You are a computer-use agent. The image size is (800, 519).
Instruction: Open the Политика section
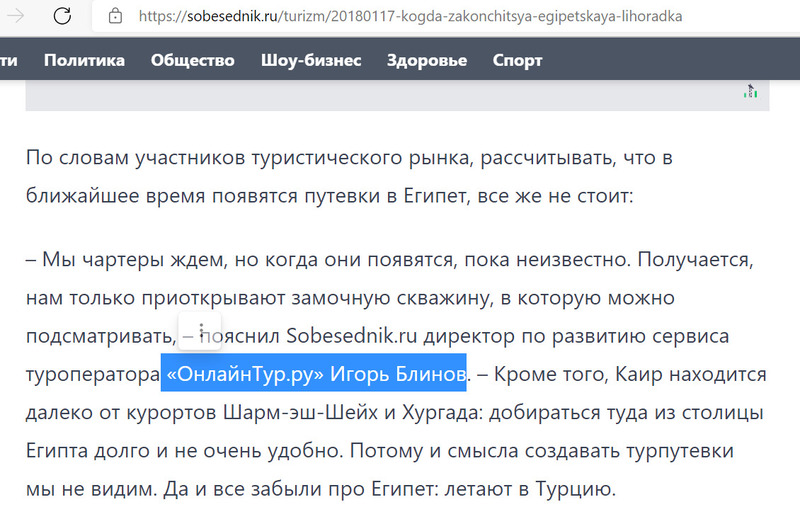coord(84,60)
